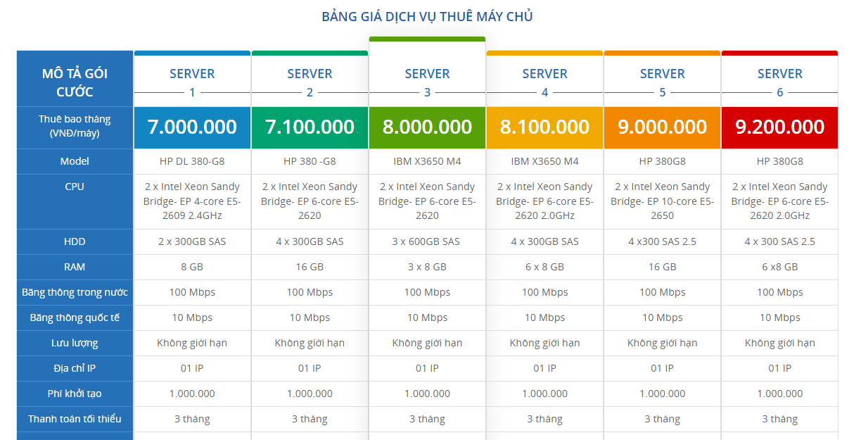The width and height of the screenshot is (868, 440).
Task: Select the '3 x 600GB SAS' HDD cell
Action: click(427, 241)
